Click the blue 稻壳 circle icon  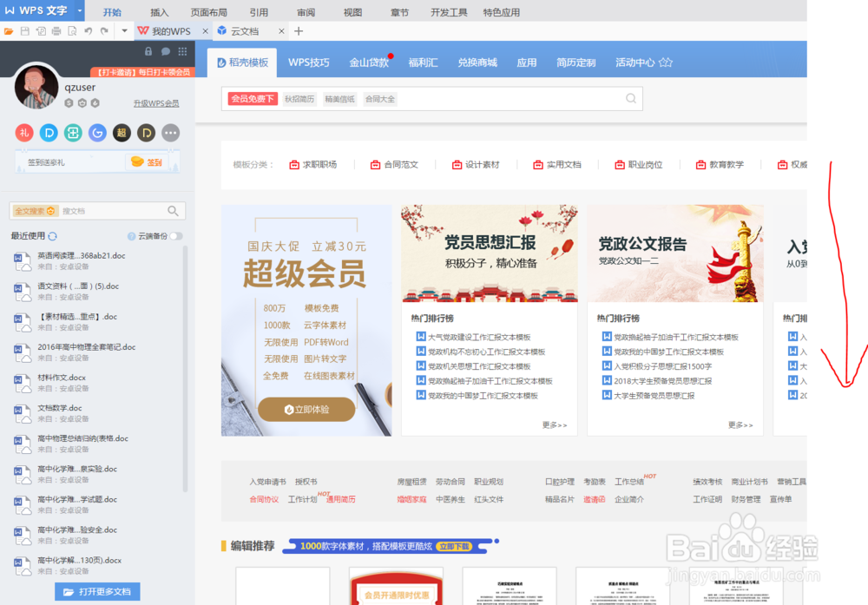click(49, 133)
